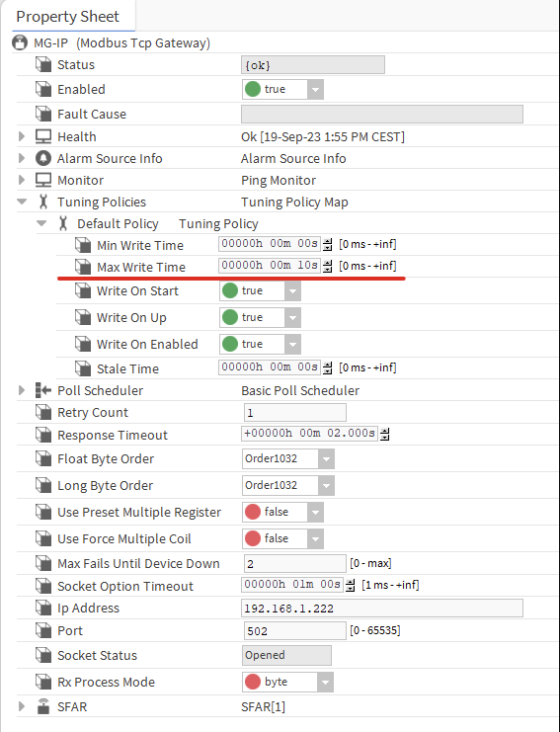Screen dimensions: 560x732
Task: Expand the Poll Scheduler row
Action: point(22,390)
